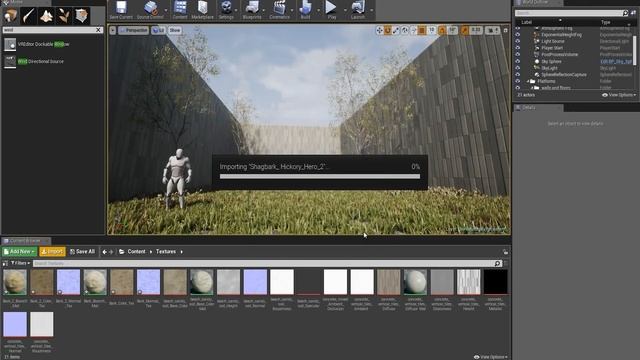640x360 pixels.
Task: Switch to the Details tab
Action: pyautogui.click(x=538, y=107)
